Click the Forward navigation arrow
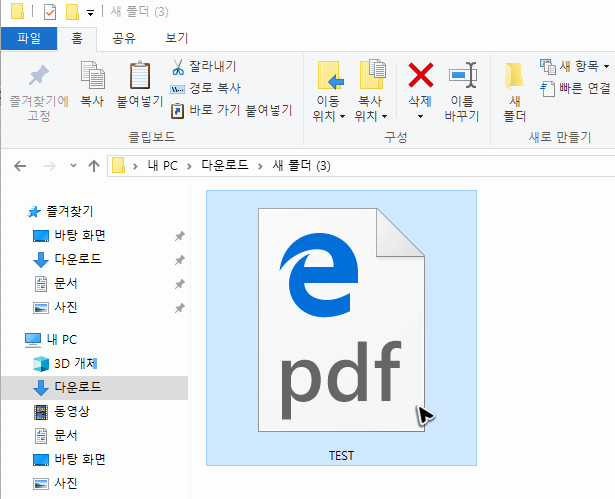This screenshot has width=615, height=499. [x=50, y=166]
